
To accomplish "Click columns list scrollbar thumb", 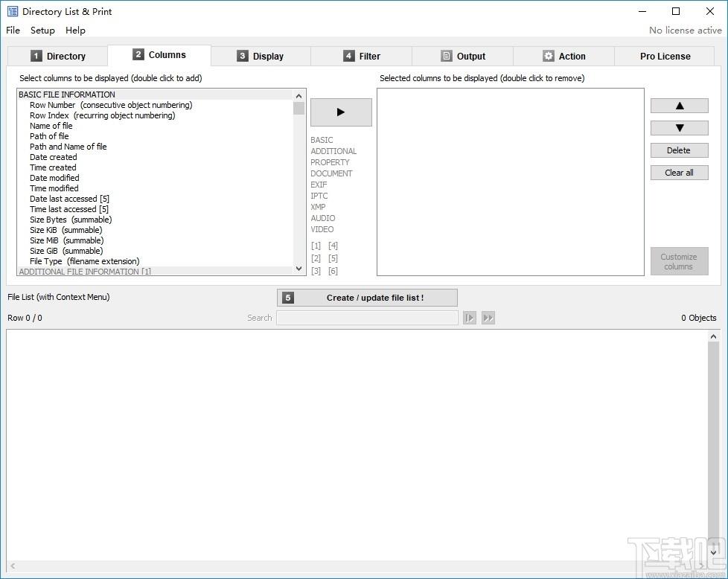I will (x=299, y=108).
